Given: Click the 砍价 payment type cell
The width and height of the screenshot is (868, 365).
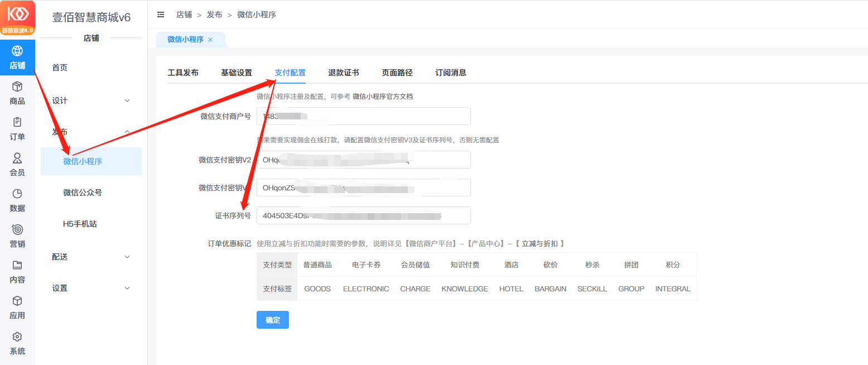Looking at the screenshot, I should pos(551,265).
